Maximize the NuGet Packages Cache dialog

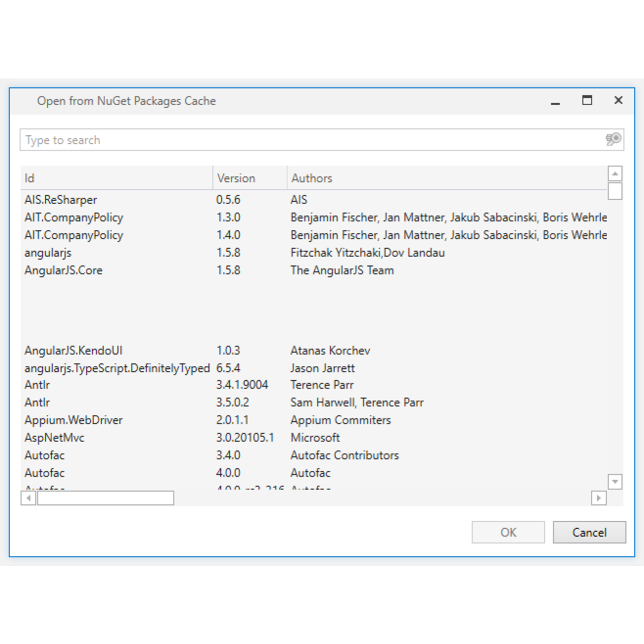(x=587, y=101)
